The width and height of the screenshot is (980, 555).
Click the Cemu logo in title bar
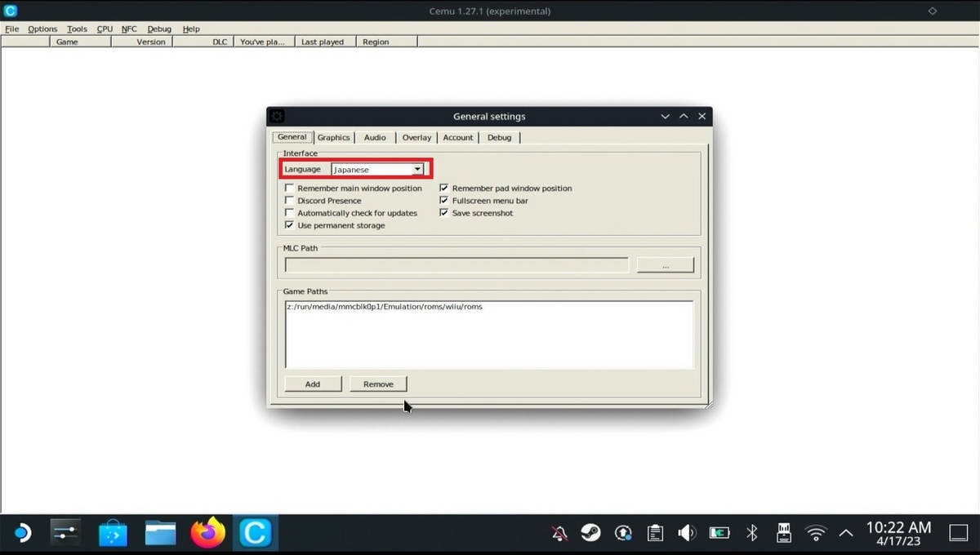click(11, 11)
